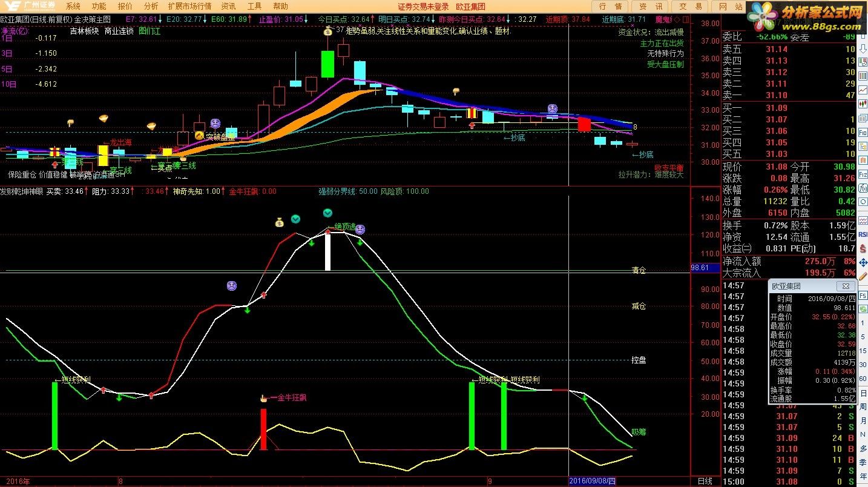Screen dimensions: 868x487
Task: Select the 季 quarterly period button
Action: [x=863, y=463]
